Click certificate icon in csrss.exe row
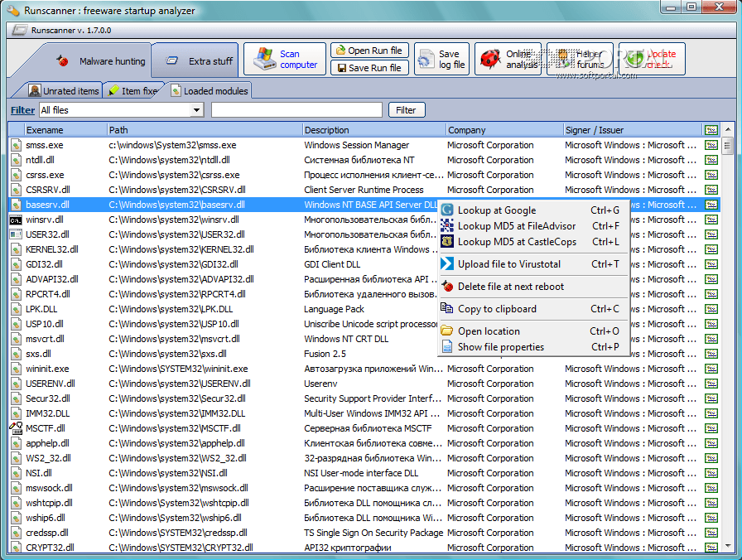 pyautogui.click(x=711, y=175)
